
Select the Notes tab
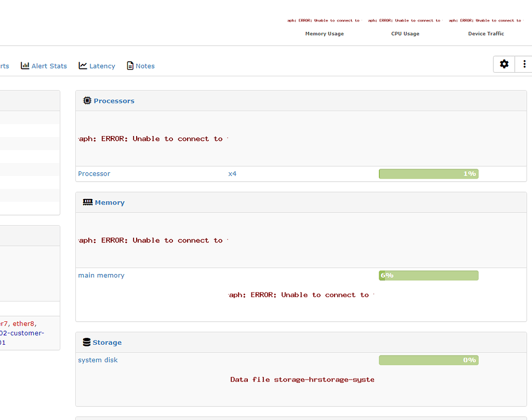point(144,65)
